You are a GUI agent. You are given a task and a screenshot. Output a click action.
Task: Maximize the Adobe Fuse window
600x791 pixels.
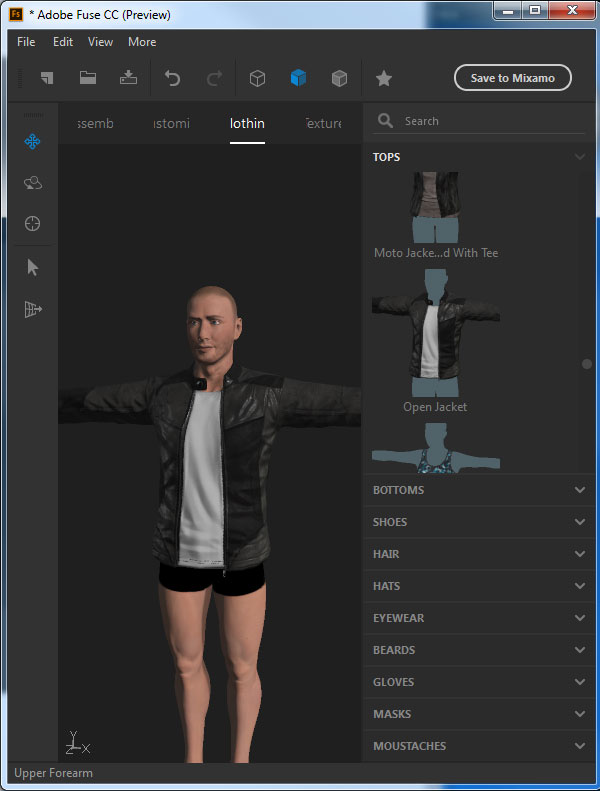click(x=535, y=11)
